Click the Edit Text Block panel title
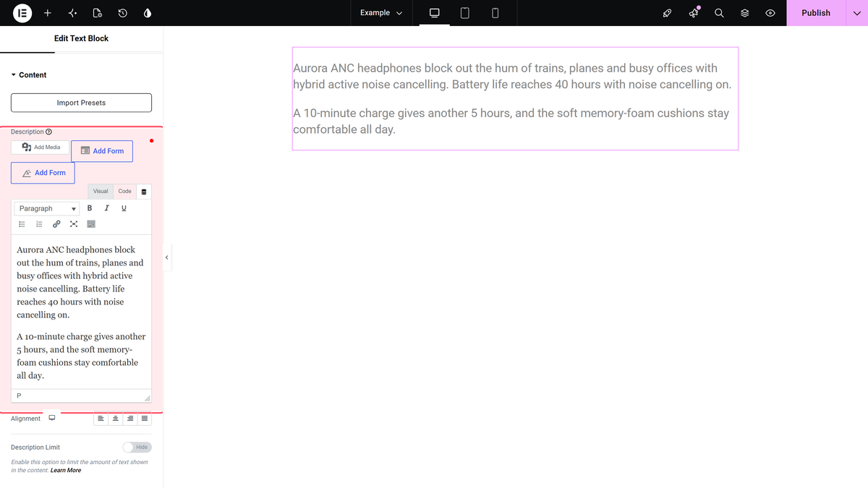 point(81,38)
